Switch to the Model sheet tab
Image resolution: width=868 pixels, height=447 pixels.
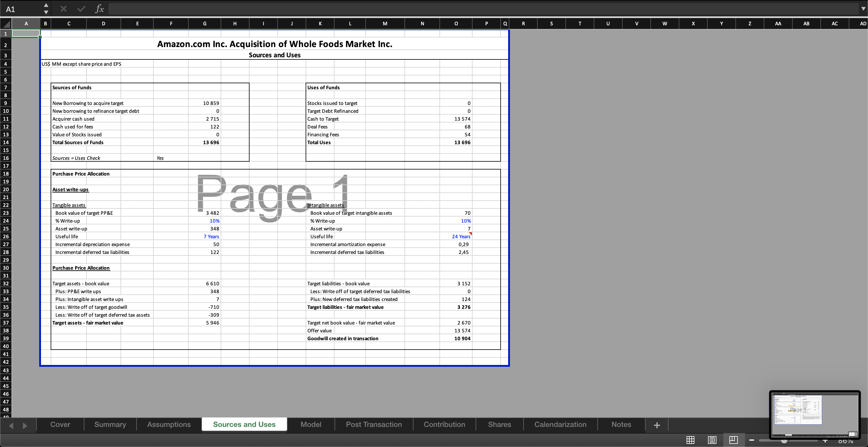pyautogui.click(x=311, y=424)
